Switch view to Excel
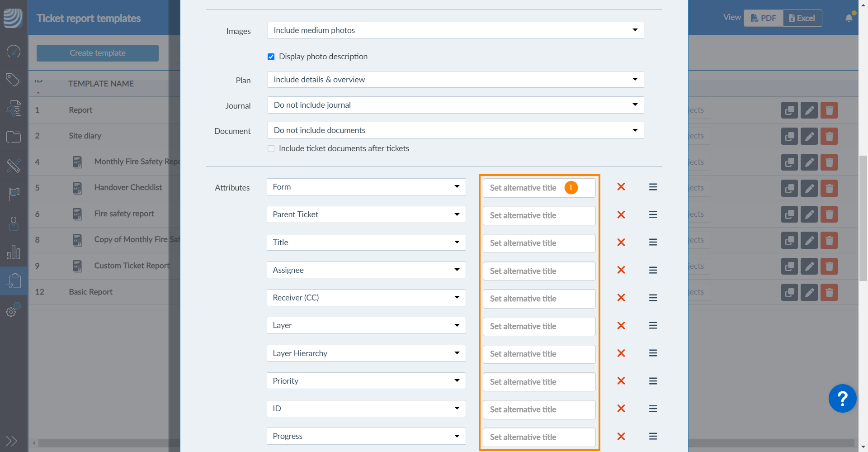 pyautogui.click(x=802, y=18)
